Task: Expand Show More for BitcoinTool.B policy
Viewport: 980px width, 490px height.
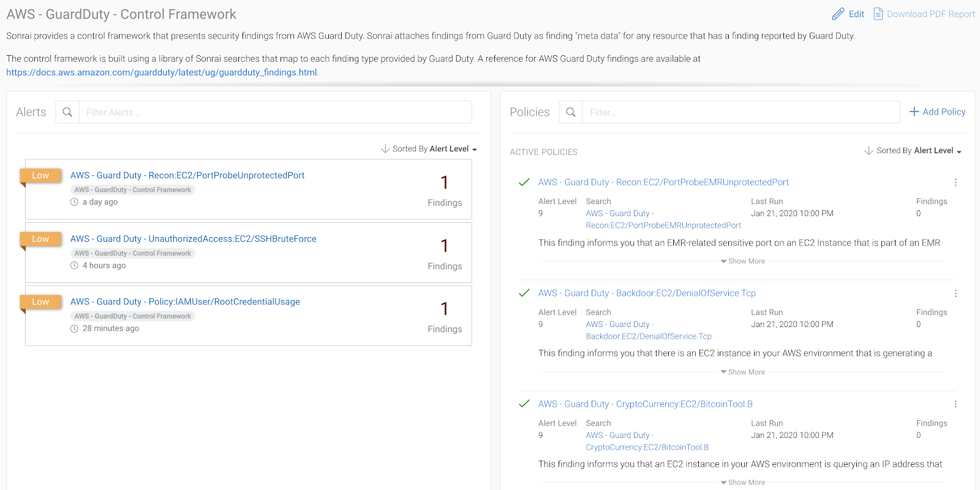Action: click(742, 482)
